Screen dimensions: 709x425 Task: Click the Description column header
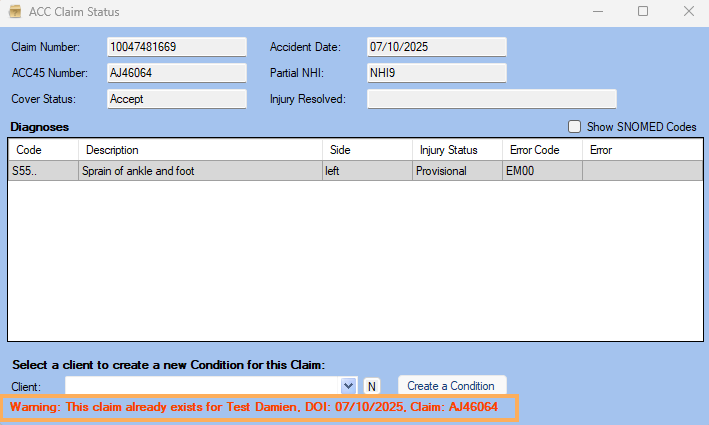click(200, 150)
